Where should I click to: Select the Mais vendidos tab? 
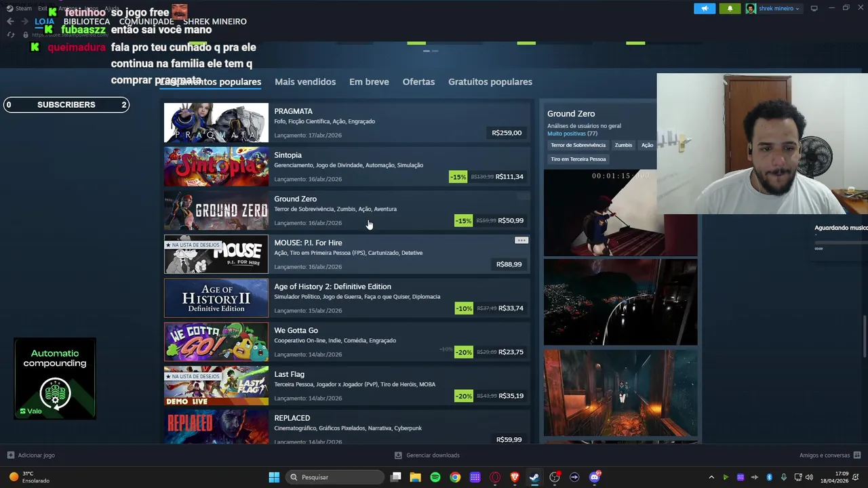[305, 82]
